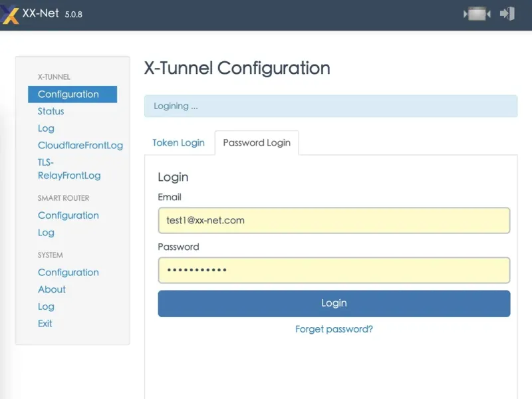The width and height of the screenshot is (532, 399).
Task: Open the Forget password link
Action: (334, 329)
